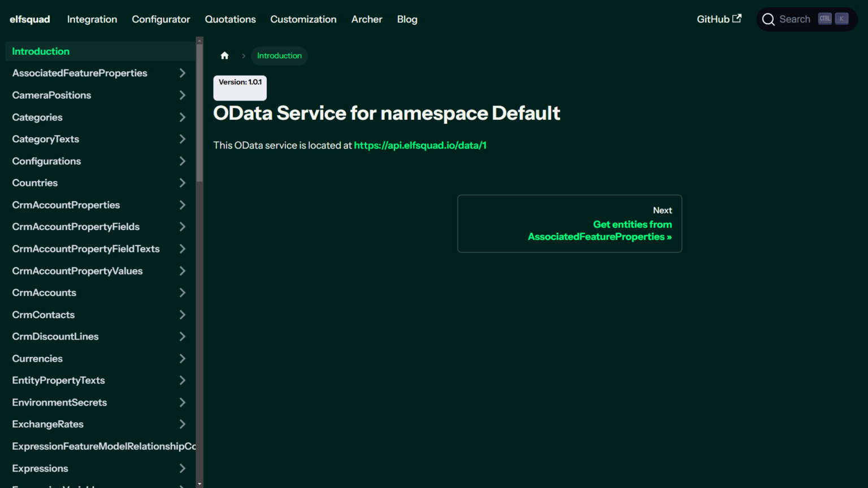The image size is (868, 488).
Task: Expand CrmAccounts chevron arrow
Action: click(182, 293)
